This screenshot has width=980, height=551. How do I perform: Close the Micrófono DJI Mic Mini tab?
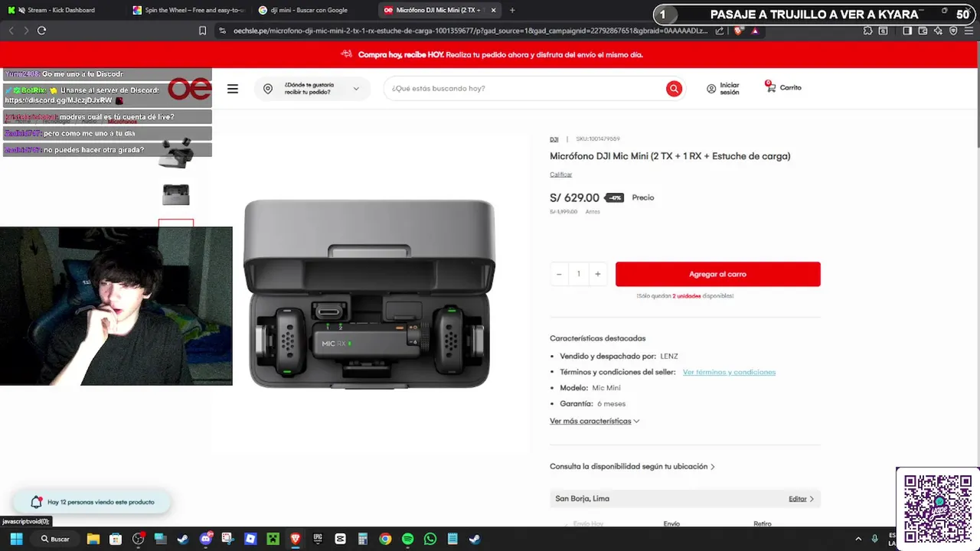click(x=493, y=10)
